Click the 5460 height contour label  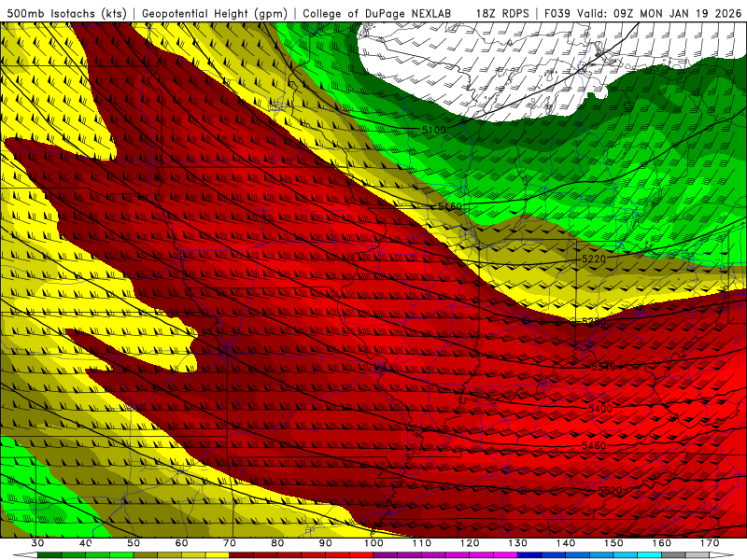[594, 446]
